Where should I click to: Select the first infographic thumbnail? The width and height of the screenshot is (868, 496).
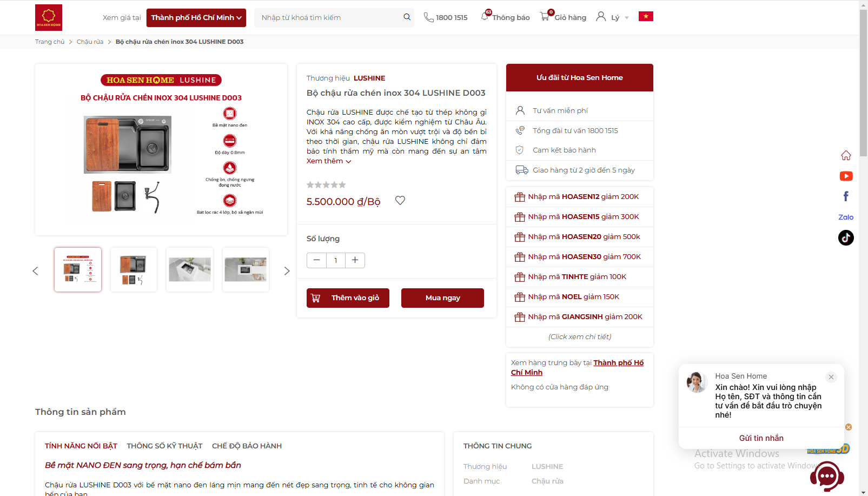[78, 269]
